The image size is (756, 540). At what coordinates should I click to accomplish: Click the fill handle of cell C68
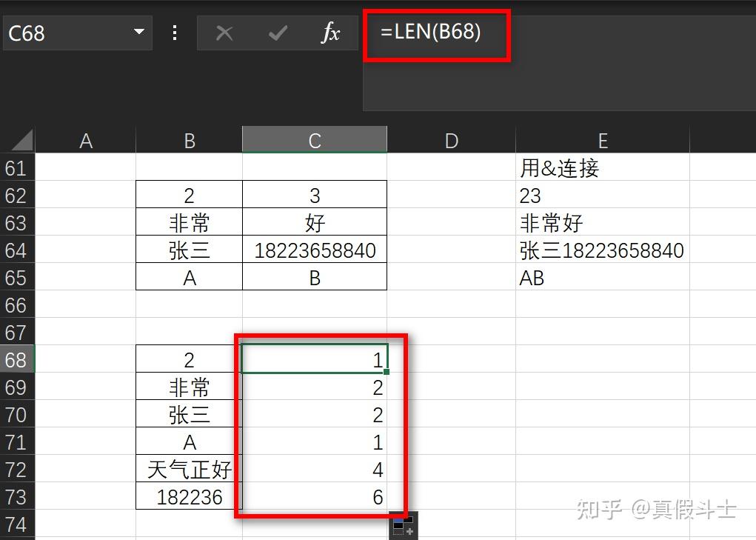(387, 372)
